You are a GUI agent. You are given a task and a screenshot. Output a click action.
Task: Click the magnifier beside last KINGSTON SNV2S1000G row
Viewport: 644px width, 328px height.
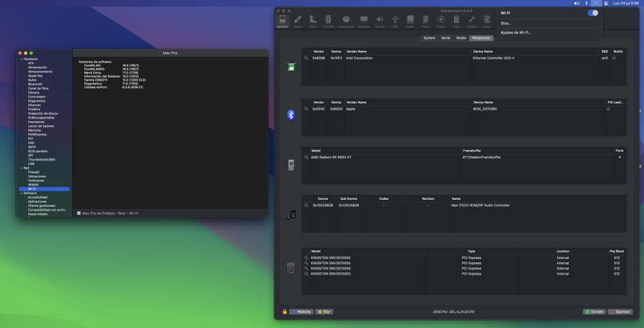[306, 273]
